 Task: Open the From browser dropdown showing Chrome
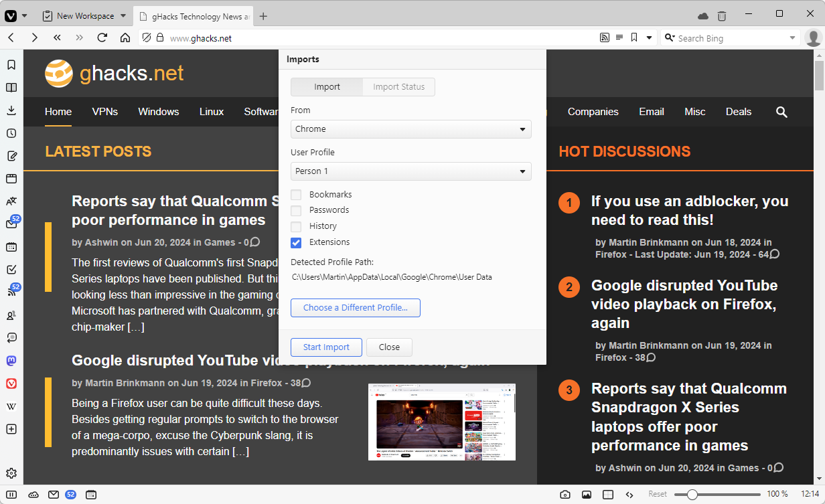tap(410, 129)
